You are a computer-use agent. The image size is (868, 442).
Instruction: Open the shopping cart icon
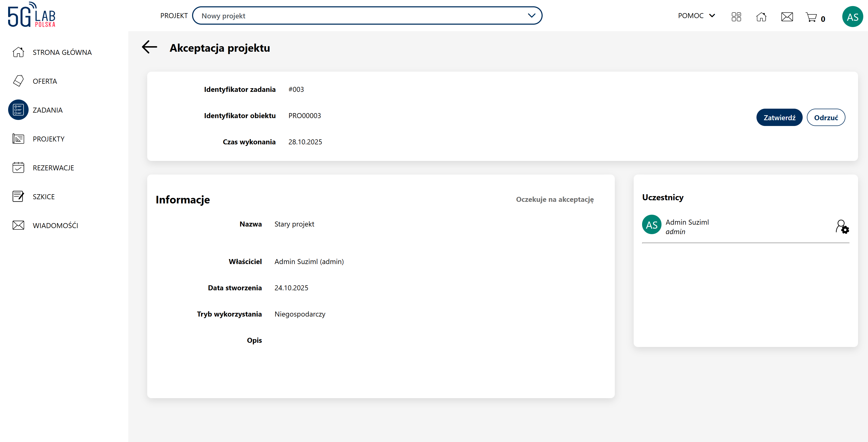(811, 17)
